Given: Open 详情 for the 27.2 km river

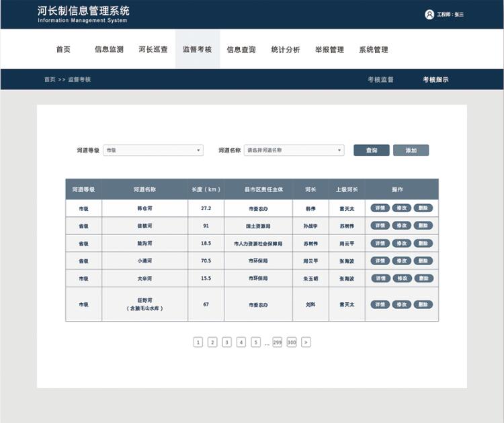Looking at the screenshot, I should point(380,208).
